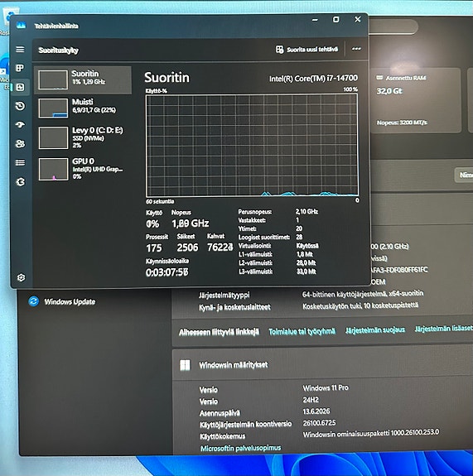
Task: Minimize the Task Manager window
Action: click(x=315, y=20)
